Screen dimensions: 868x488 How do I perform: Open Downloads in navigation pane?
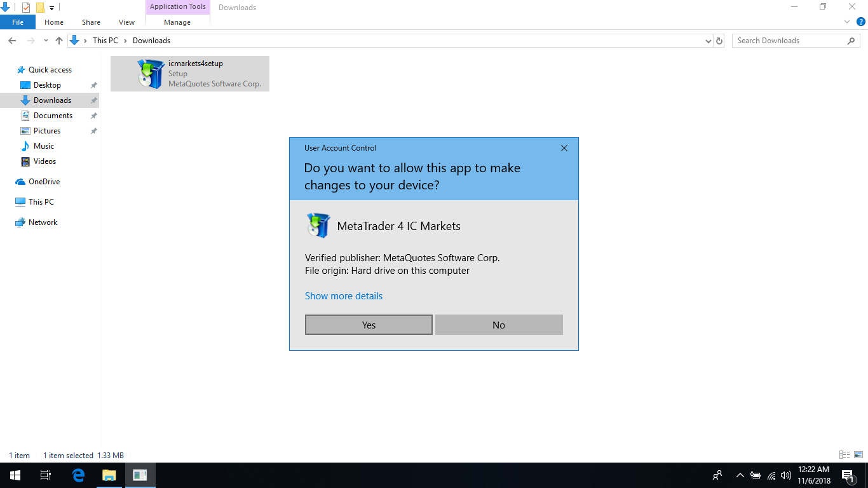click(x=52, y=100)
